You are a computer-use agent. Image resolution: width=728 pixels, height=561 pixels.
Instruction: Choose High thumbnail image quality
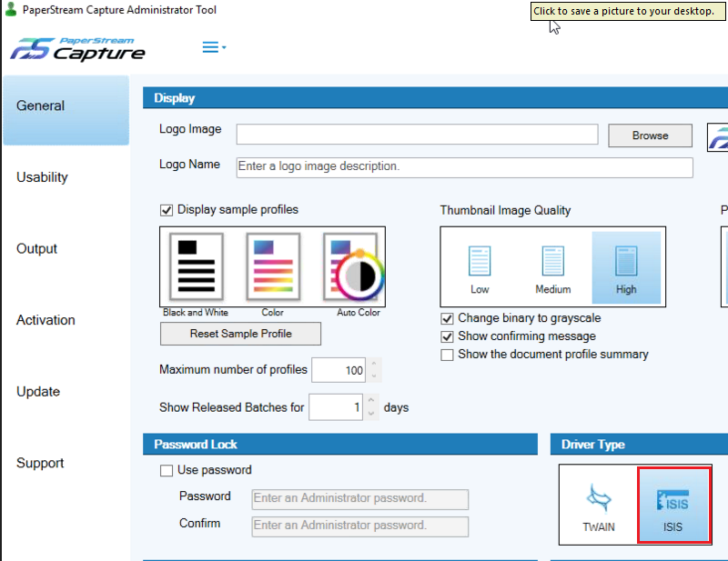pos(626,267)
